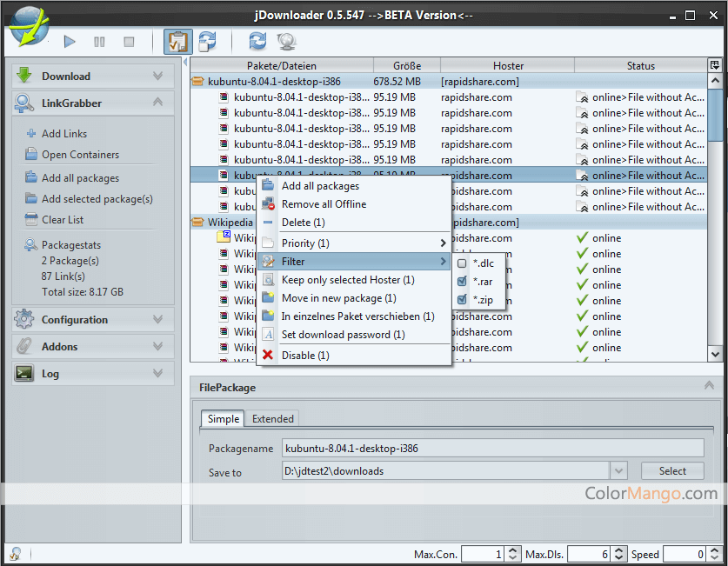
Task: Click the Start Downloads play icon
Action: pos(70,41)
